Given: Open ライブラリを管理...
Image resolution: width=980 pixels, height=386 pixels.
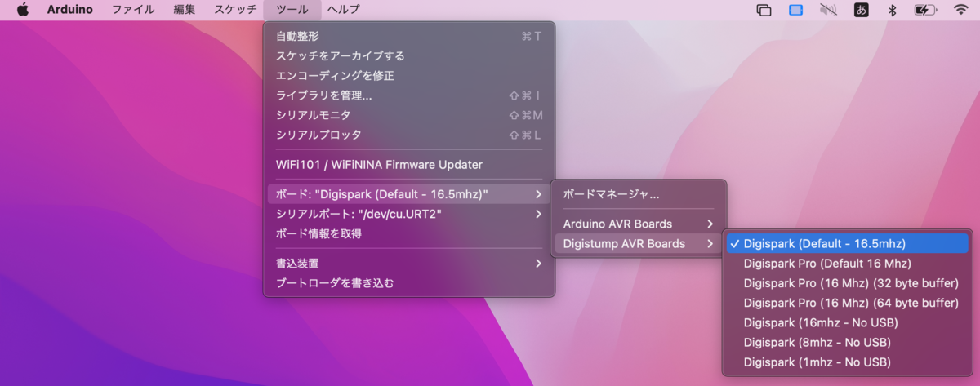Looking at the screenshot, I should pyautogui.click(x=409, y=95).
